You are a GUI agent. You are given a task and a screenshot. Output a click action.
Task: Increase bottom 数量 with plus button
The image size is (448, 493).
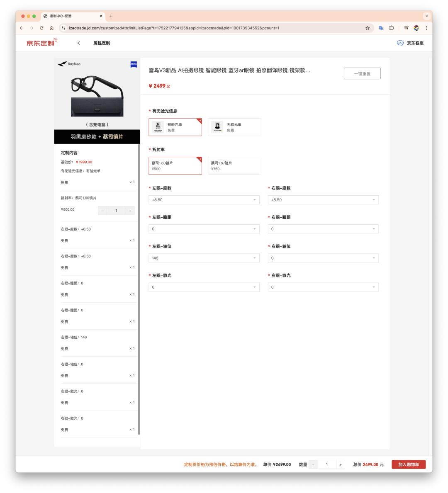point(341,465)
